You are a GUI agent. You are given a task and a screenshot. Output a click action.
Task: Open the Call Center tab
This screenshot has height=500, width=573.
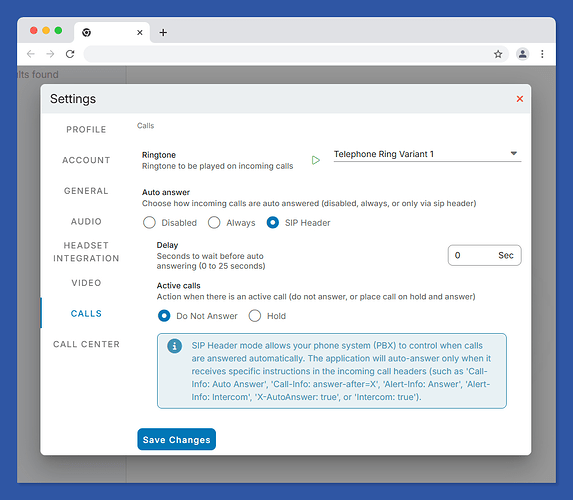(x=86, y=344)
